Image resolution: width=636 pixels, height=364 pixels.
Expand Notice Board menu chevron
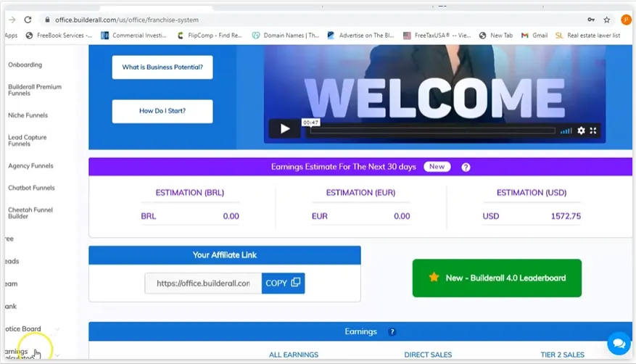point(57,329)
